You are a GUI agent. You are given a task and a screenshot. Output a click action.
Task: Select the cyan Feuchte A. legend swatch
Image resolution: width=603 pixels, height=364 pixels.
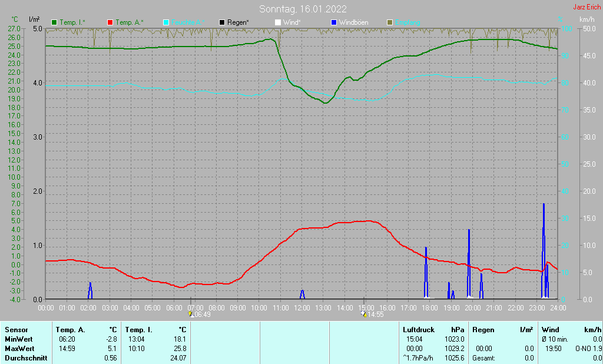point(166,22)
